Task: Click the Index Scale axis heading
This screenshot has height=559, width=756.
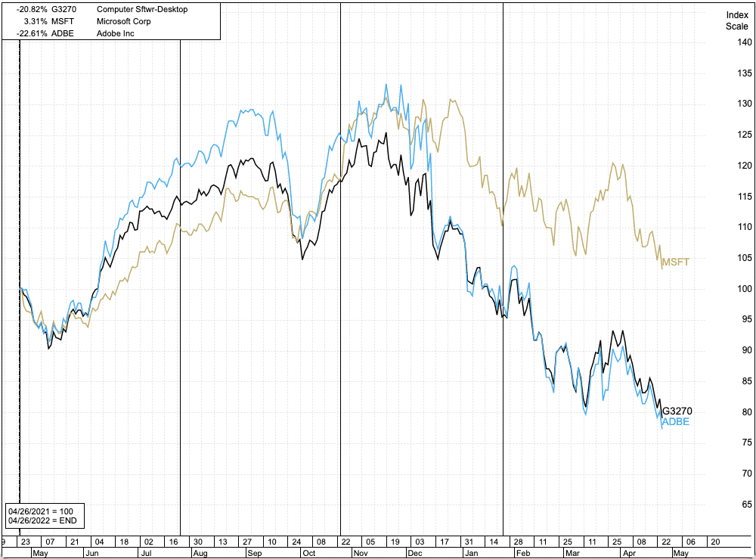Action: [x=736, y=20]
